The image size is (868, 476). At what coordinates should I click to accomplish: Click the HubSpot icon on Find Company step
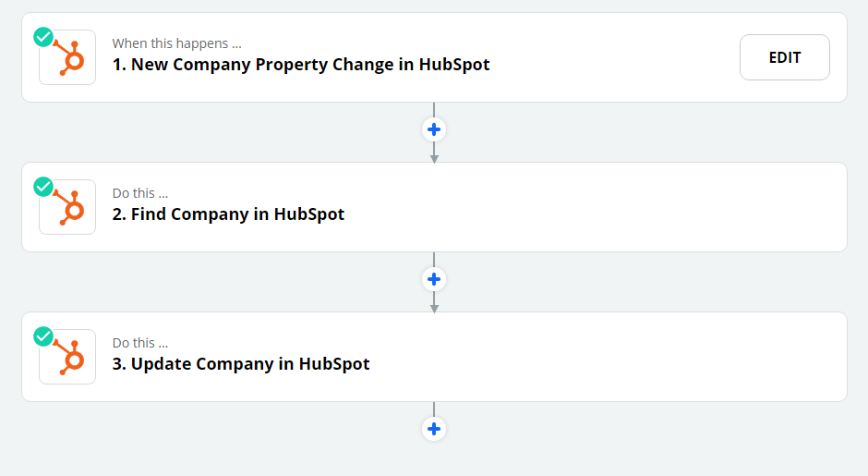pos(68,208)
